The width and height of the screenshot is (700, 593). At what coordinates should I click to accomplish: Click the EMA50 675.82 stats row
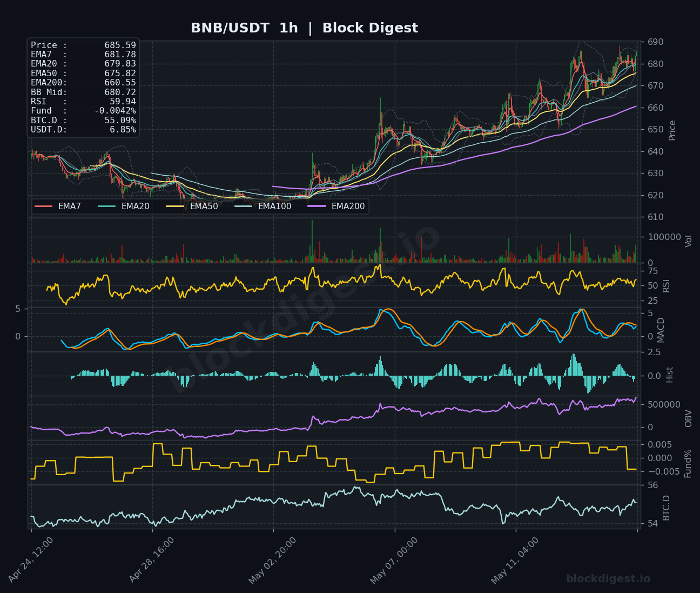click(x=83, y=74)
